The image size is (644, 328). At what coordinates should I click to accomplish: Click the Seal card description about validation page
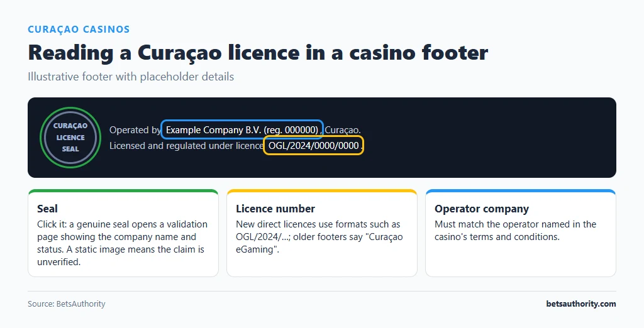[123, 243]
